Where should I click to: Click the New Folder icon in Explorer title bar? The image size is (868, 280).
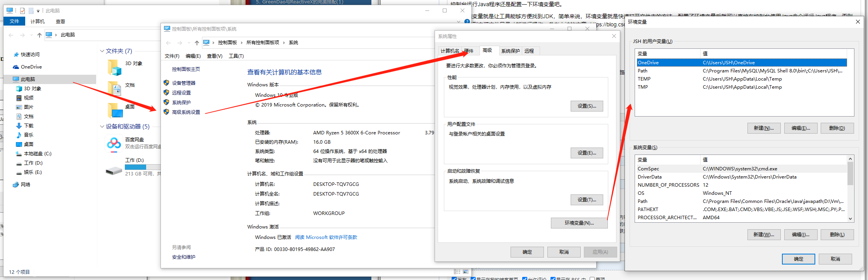tap(31, 11)
